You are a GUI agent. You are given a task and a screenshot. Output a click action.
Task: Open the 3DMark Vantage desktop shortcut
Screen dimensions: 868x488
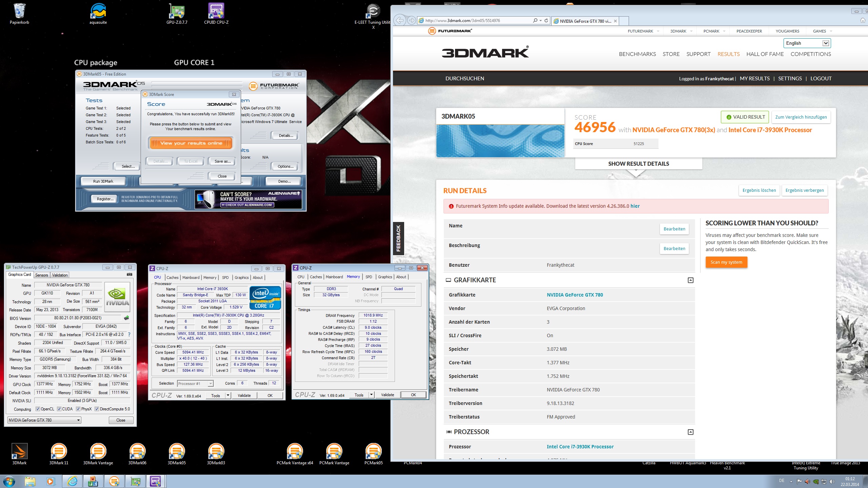click(x=98, y=454)
